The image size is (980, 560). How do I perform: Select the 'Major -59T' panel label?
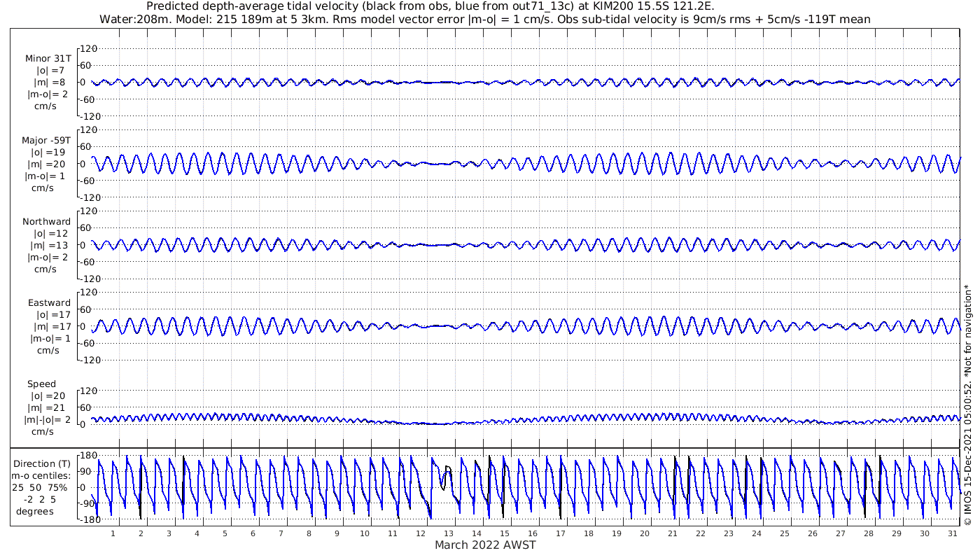(x=46, y=140)
